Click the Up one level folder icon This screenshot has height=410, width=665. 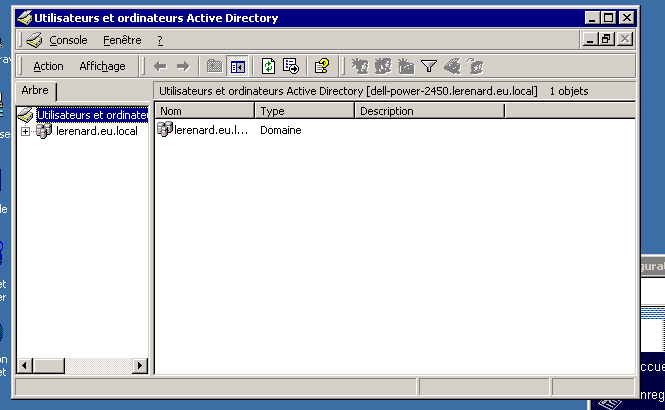pyautogui.click(x=214, y=66)
